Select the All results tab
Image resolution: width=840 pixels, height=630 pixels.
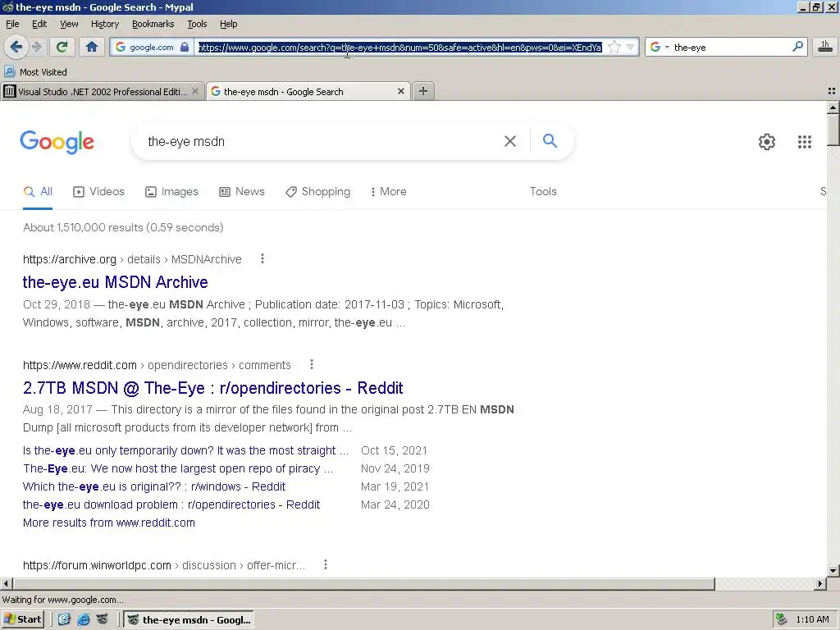point(38,192)
